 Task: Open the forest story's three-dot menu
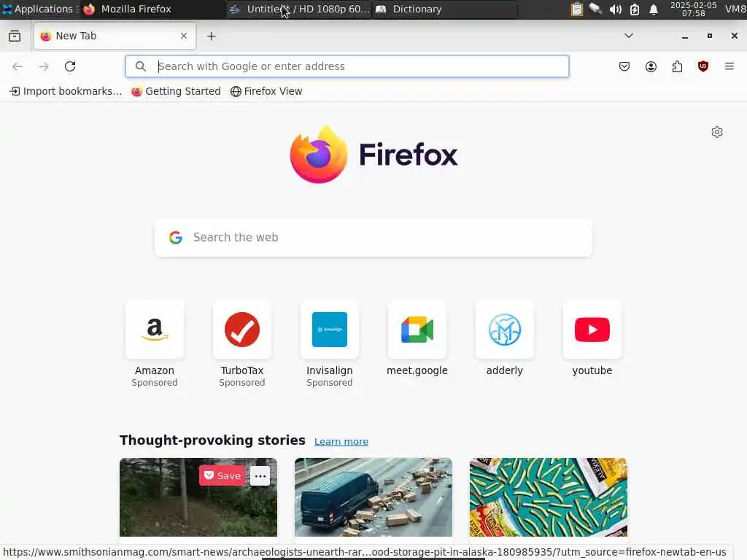coord(260,475)
